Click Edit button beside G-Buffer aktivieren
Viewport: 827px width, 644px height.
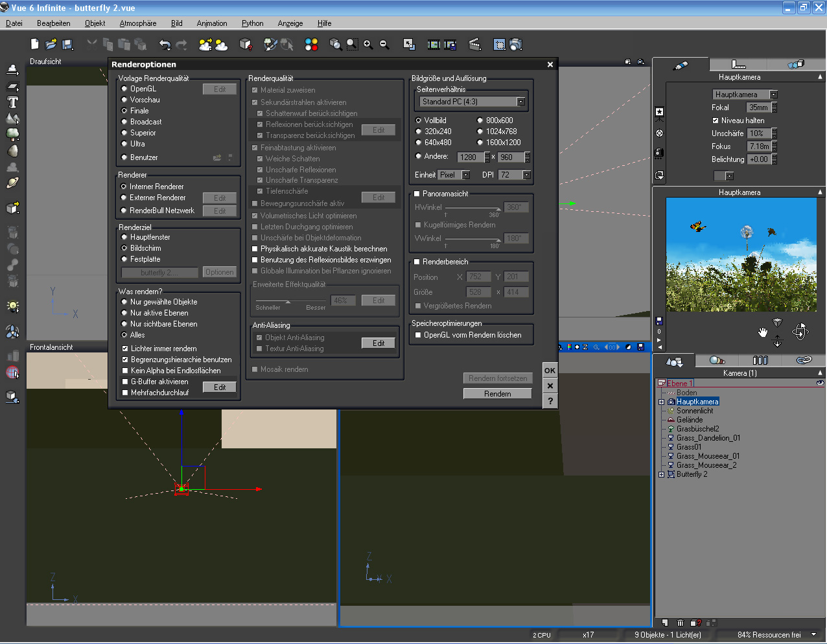coord(220,387)
